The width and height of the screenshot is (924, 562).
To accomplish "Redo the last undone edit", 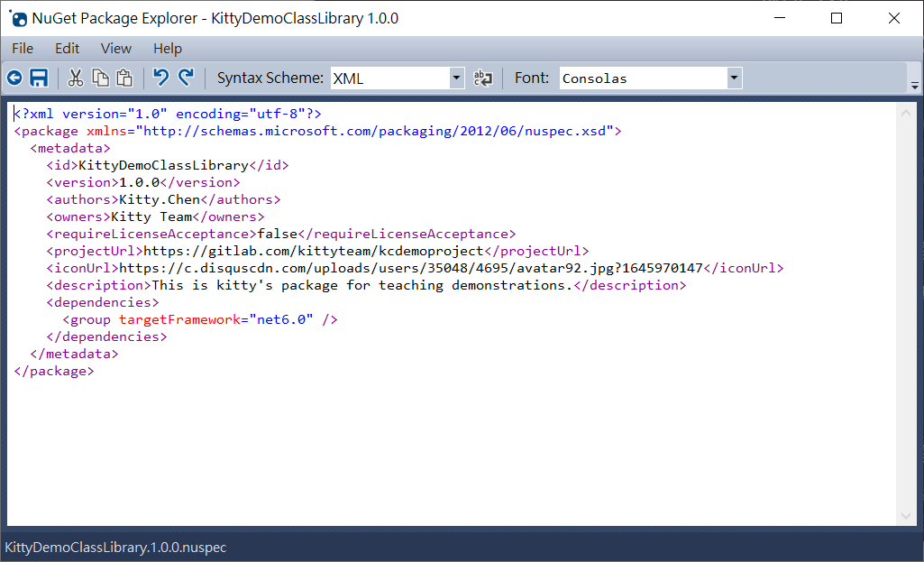I will coord(187,78).
